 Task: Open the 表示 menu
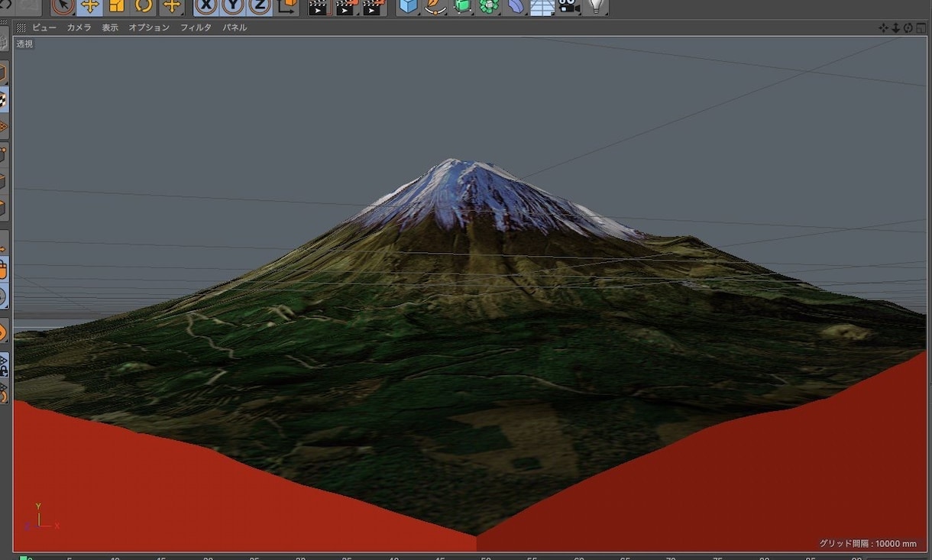point(110,28)
